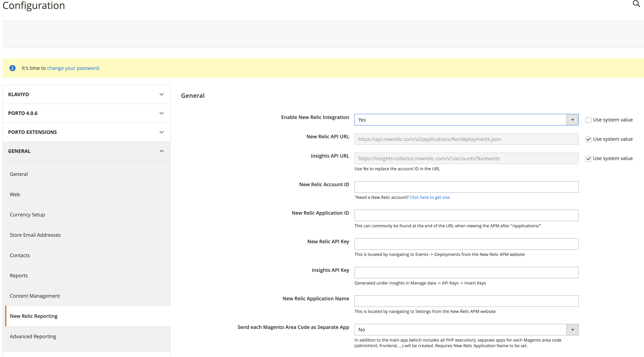Screen dimensions: 644x357
Task: Click the Insights API Key input
Action: [x=466, y=273]
